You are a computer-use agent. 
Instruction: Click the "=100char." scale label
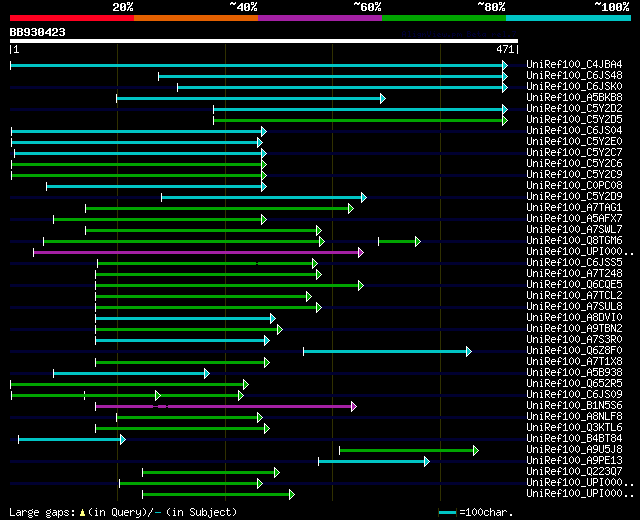tap(486, 513)
